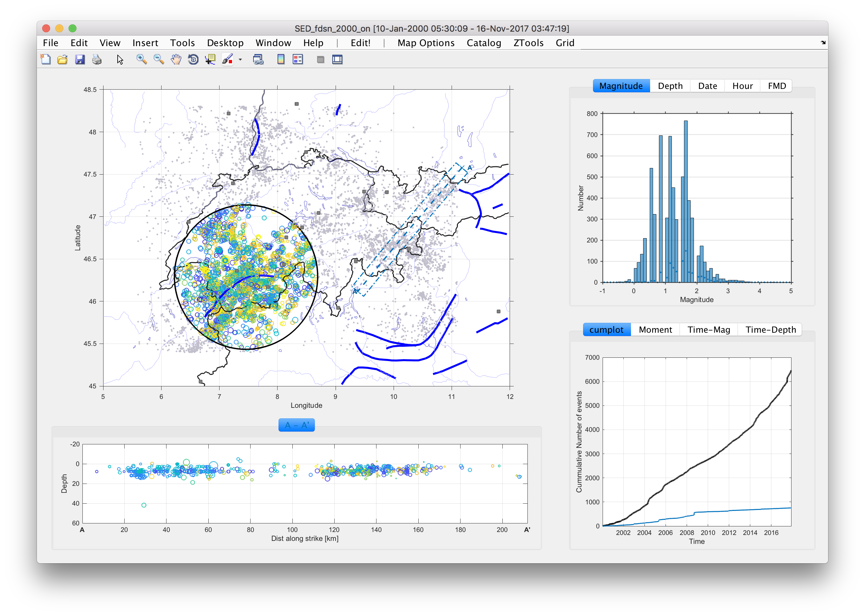This screenshot has width=865, height=616.
Task: Insert Colorbar using toolbar icon
Action: (281, 59)
